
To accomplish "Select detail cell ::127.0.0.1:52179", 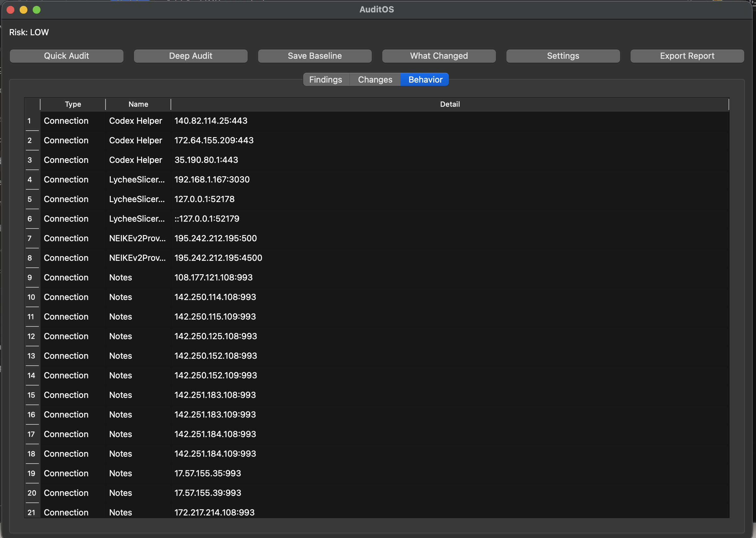I will coord(450,219).
